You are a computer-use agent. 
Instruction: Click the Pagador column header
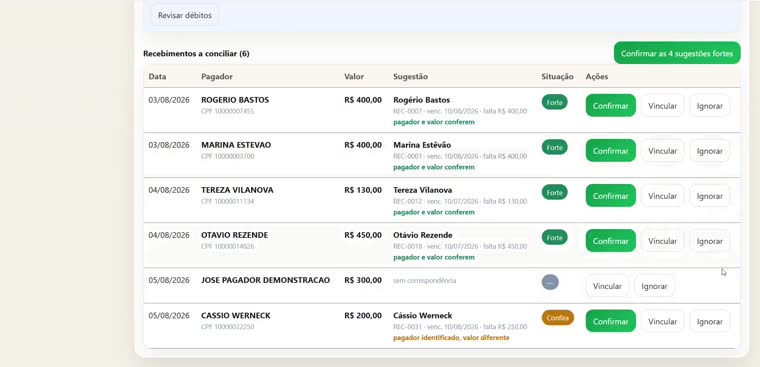pyautogui.click(x=217, y=77)
